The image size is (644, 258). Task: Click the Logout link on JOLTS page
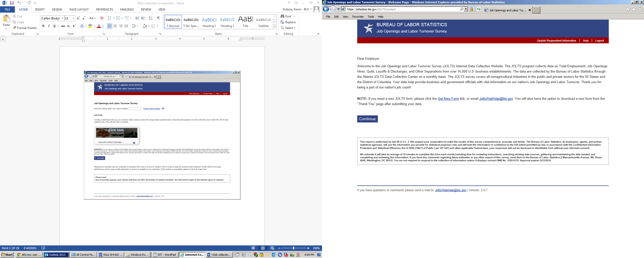599,41
